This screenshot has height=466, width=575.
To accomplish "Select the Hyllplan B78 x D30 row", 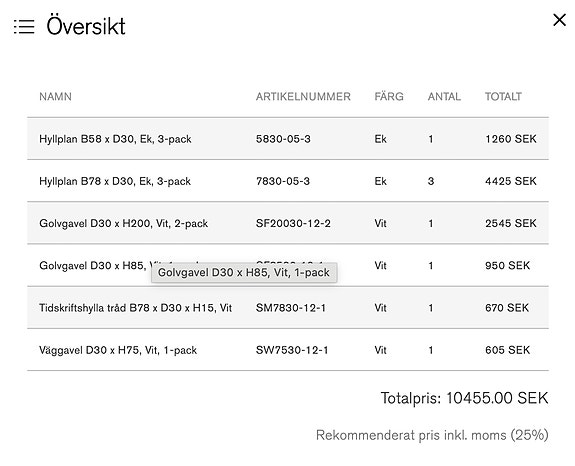I will pyautogui.click(x=288, y=181).
